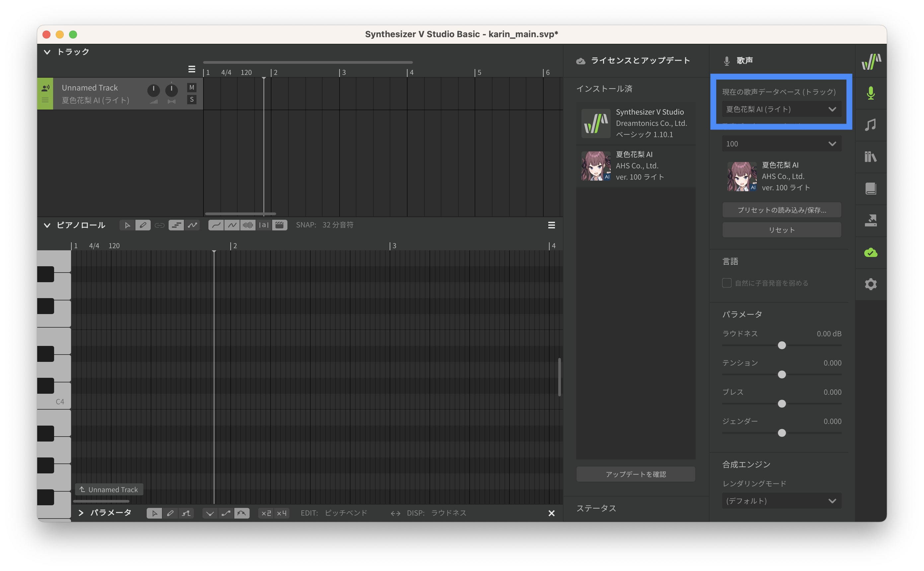
Task: Collapse the トラック panel
Action: tap(47, 52)
